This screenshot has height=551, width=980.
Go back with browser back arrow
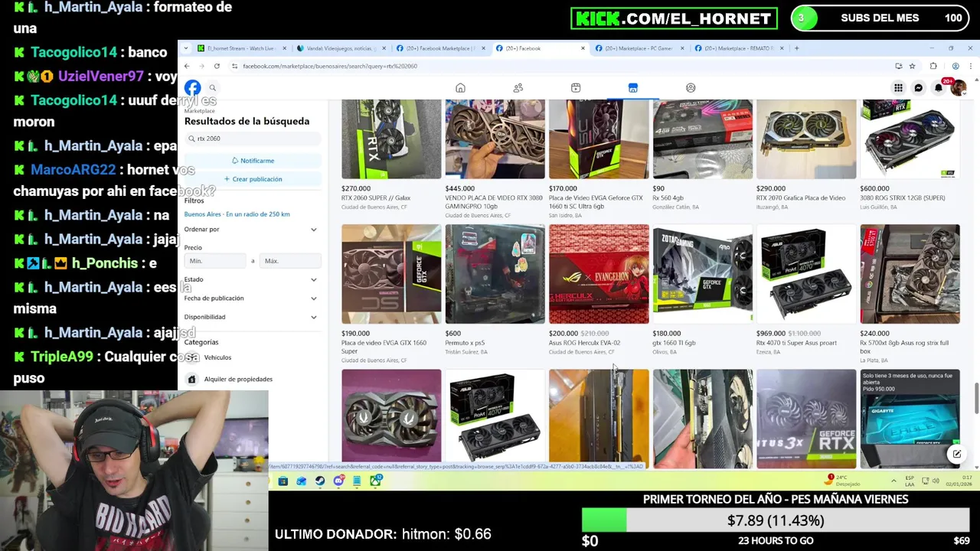(187, 67)
